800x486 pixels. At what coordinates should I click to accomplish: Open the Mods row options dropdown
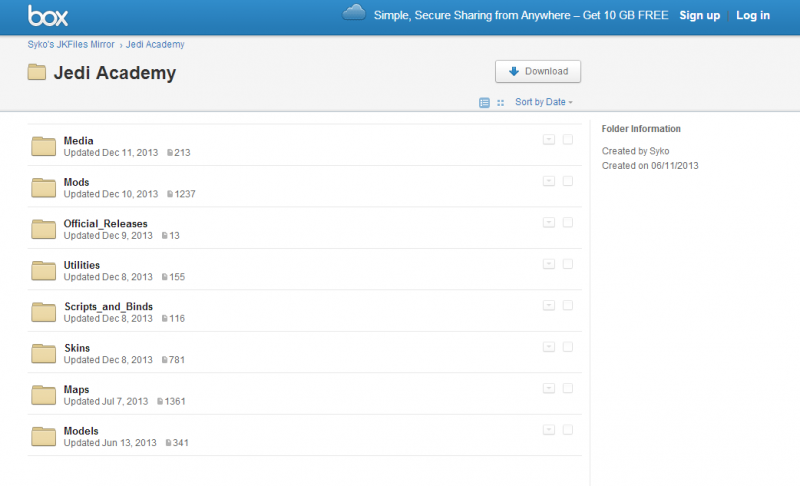coord(548,181)
